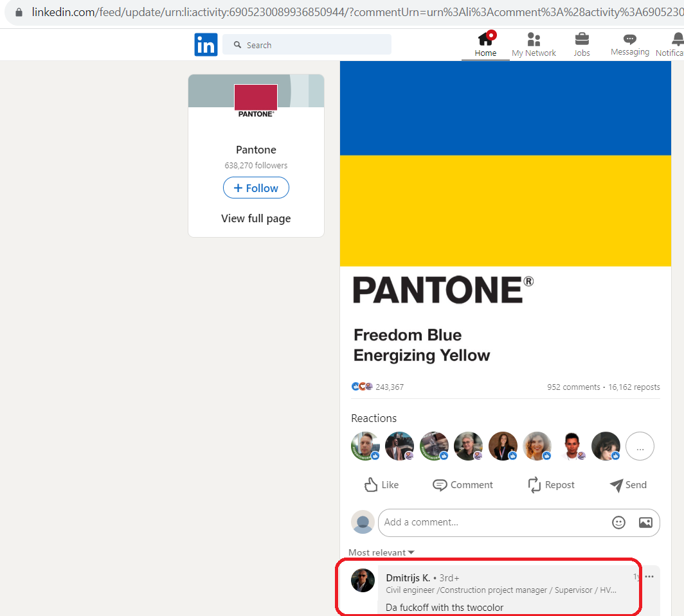Click your own avatar beside comment box
Viewport: 684px width, 616px height.
363,522
